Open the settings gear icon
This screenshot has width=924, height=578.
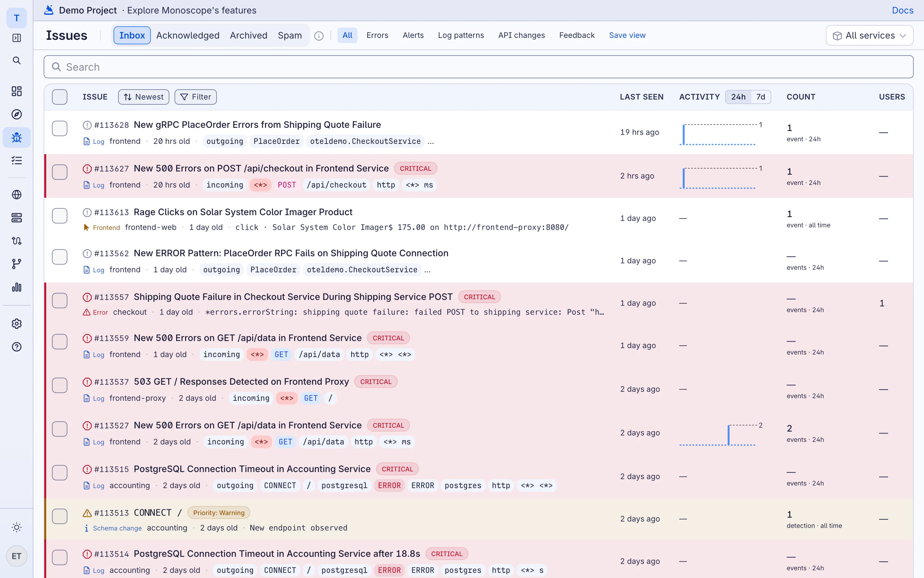(x=16, y=324)
